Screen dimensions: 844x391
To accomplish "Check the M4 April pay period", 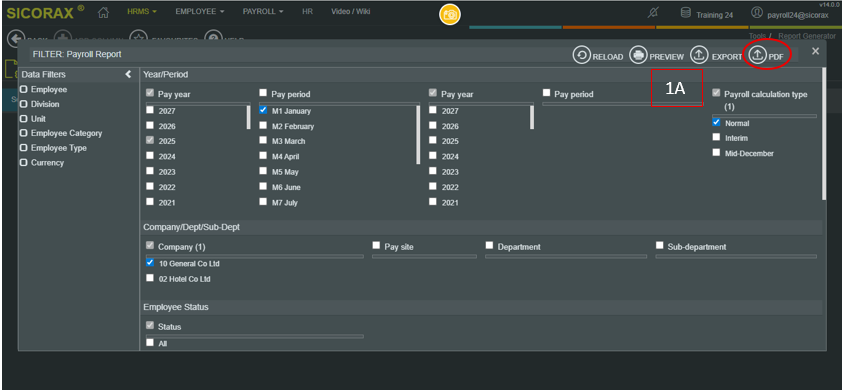I will pyautogui.click(x=263, y=156).
